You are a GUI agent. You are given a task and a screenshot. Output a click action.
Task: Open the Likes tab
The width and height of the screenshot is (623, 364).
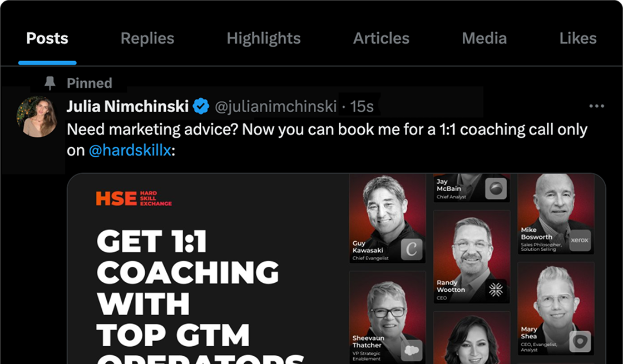(x=578, y=38)
